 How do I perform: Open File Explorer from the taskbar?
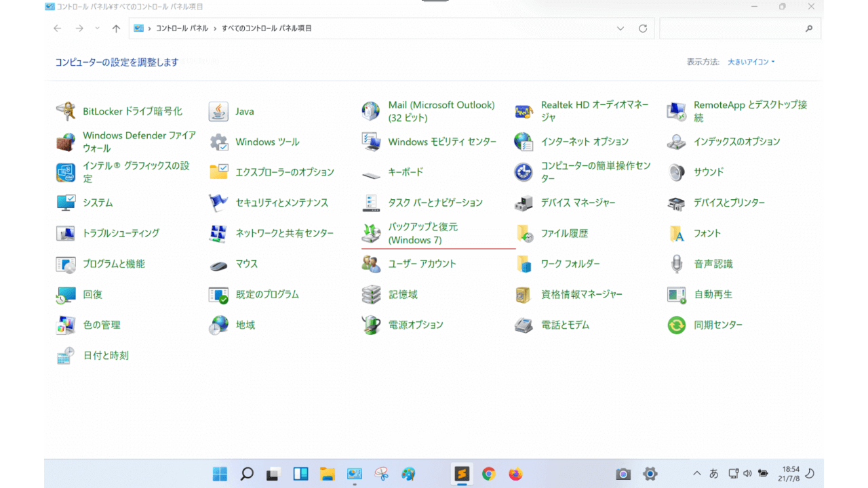click(328, 474)
